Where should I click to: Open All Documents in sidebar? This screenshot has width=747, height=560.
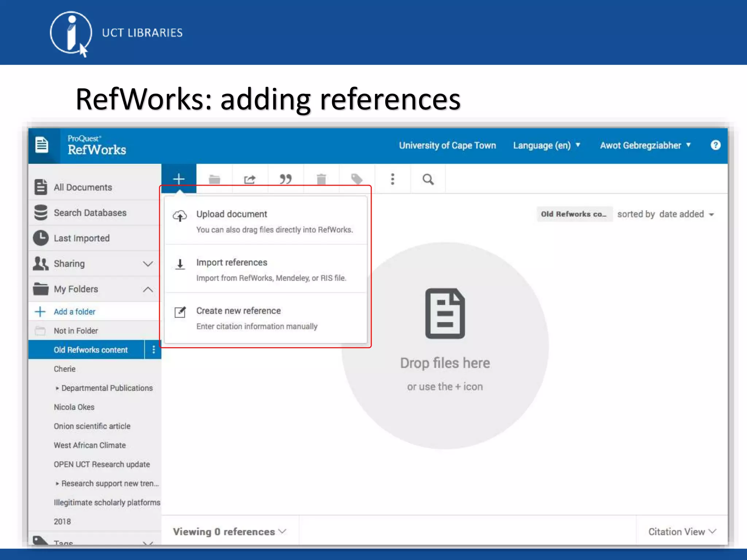point(94,187)
